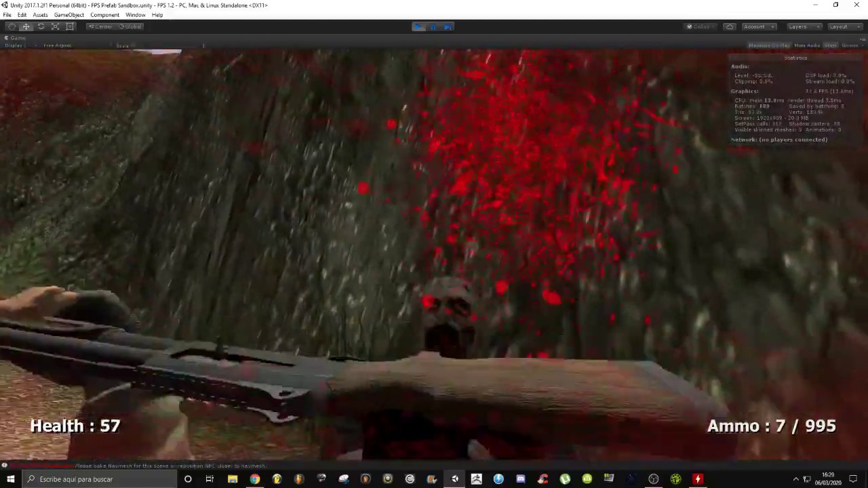Toggle Mute Audio in Game view

point(807,45)
